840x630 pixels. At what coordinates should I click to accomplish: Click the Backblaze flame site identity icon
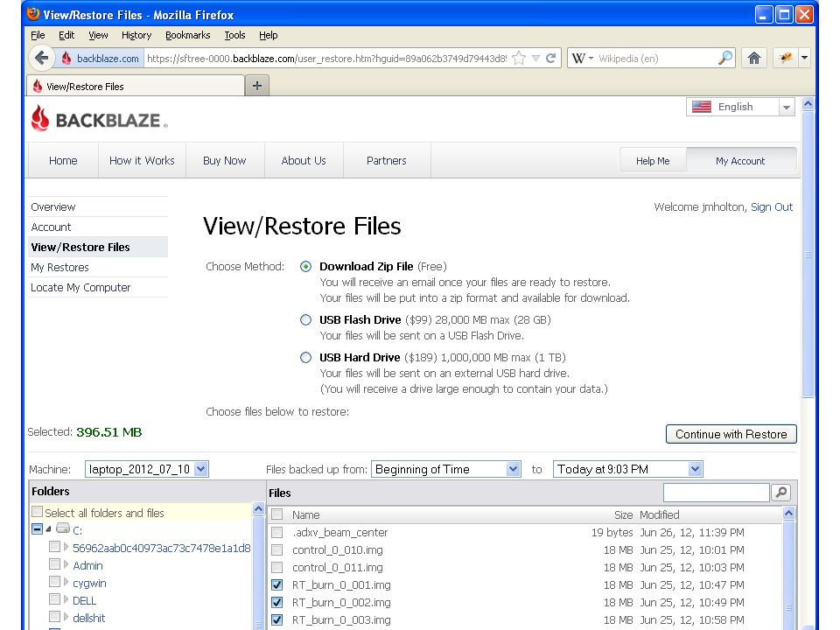tap(66, 59)
